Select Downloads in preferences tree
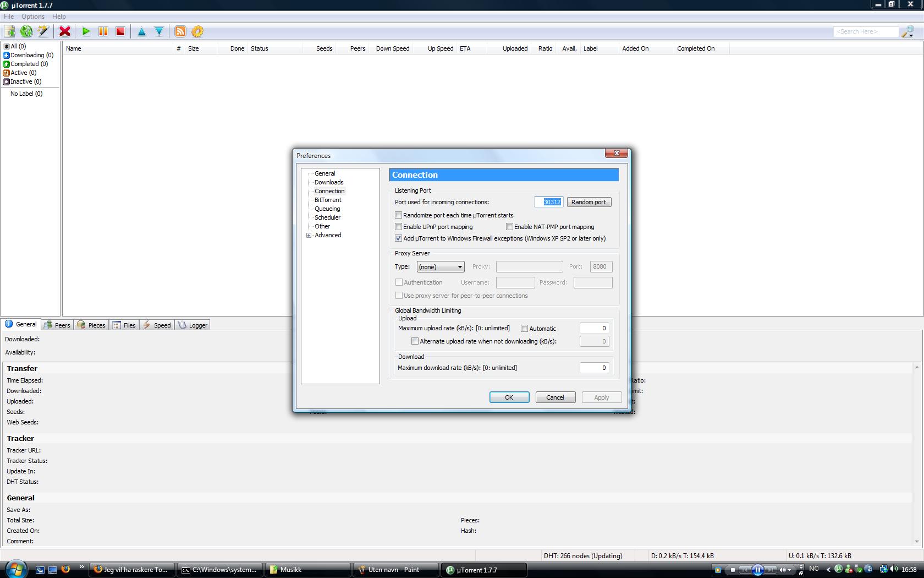Image resolution: width=924 pixels, height=578 pixels. click(x=329, y=182)
